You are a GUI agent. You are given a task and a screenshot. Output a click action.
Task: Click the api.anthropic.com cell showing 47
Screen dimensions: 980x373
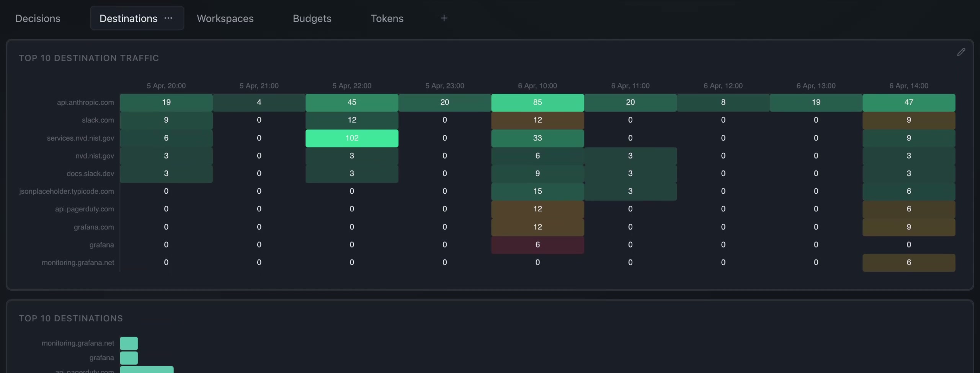908,102
